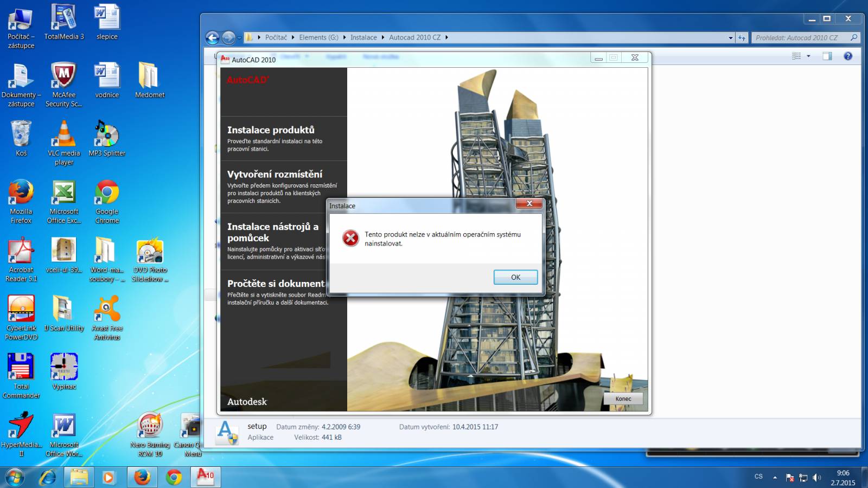Viewport: 868px width, 488px height.
Task: Open volume control in system tray
Action: click(816, 478)
